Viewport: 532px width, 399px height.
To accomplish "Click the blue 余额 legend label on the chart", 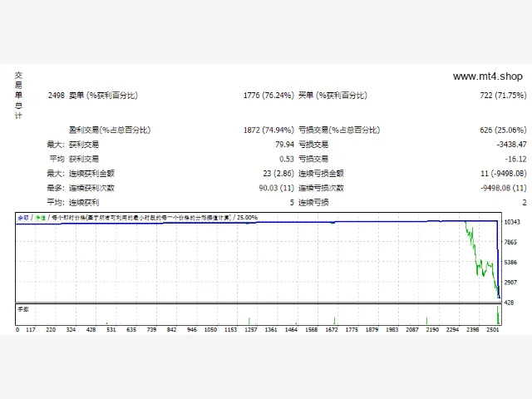I will tap(23, 218).
